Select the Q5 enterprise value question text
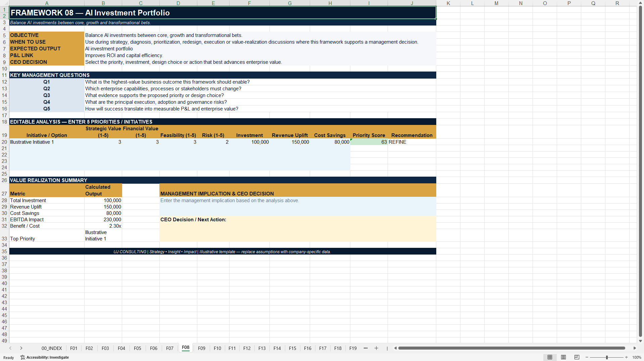The image size is (644, 361). (161, 109)
